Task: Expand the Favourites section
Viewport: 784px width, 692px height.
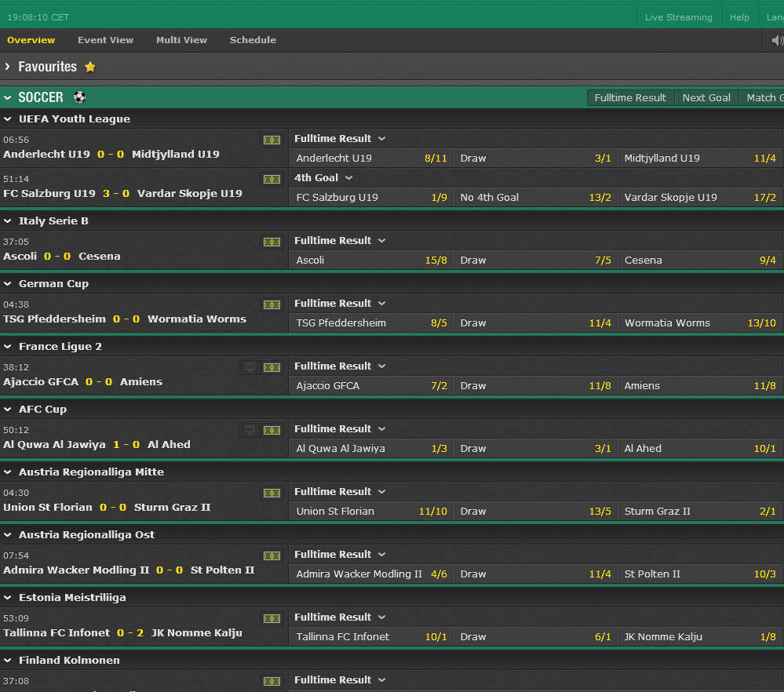Action: pos(7,67)
